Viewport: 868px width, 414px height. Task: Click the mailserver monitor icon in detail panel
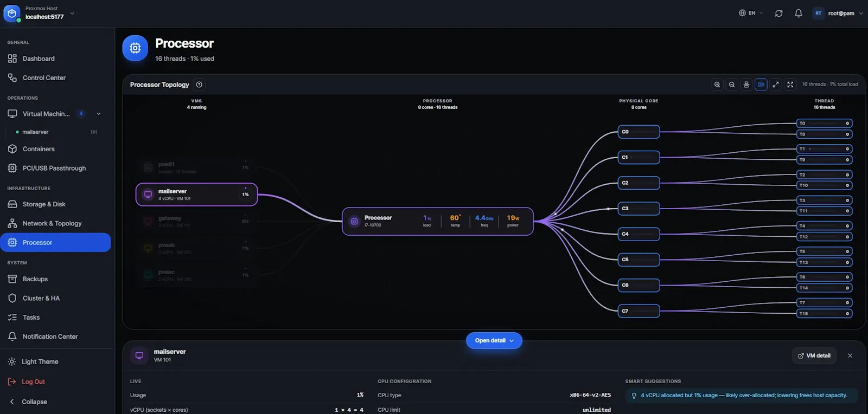click(139, 355)
